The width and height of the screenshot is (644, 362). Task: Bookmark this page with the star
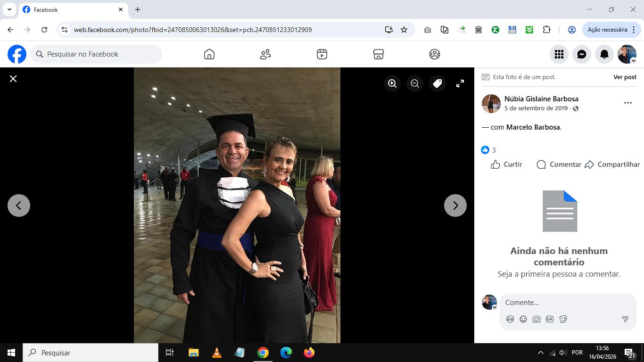tap(404, 30)
